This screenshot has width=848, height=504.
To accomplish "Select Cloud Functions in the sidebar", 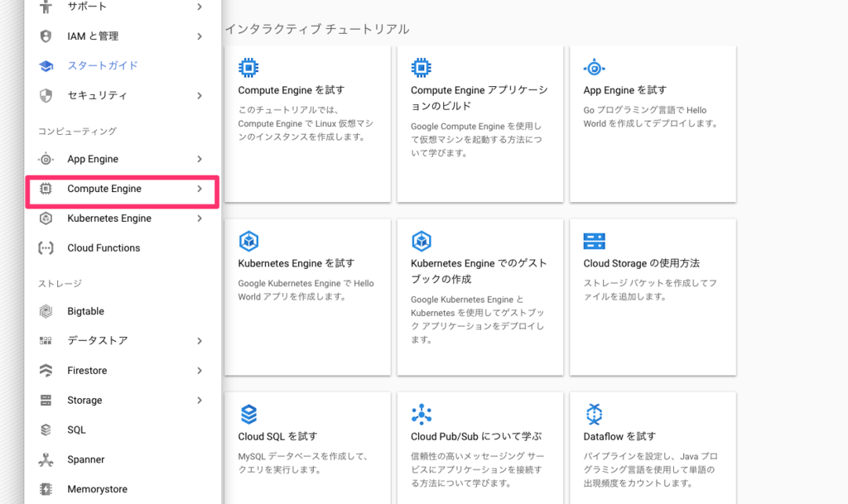I will click(x=123, y=248).
